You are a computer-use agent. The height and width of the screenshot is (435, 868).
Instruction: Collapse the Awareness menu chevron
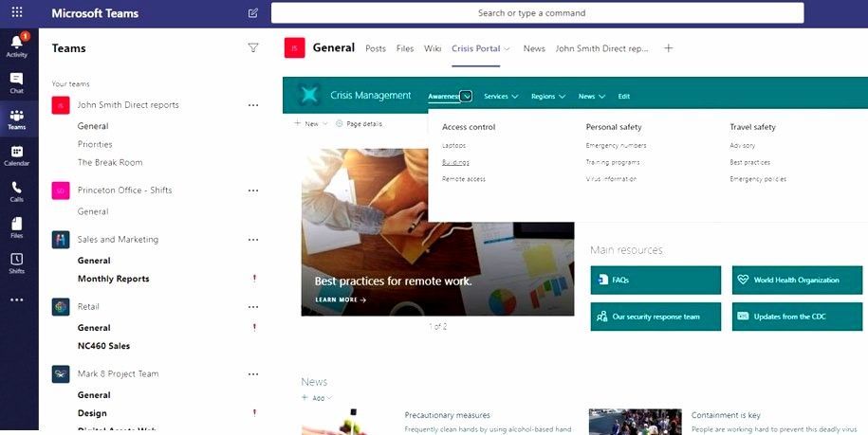coord(466,96)
